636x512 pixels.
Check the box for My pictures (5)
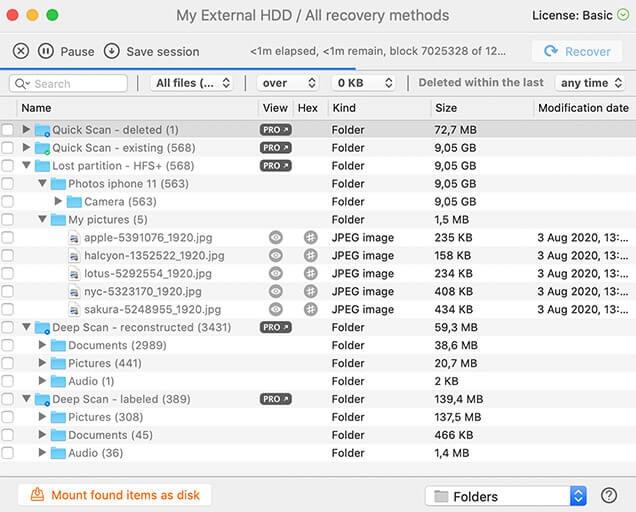[7, 219]
